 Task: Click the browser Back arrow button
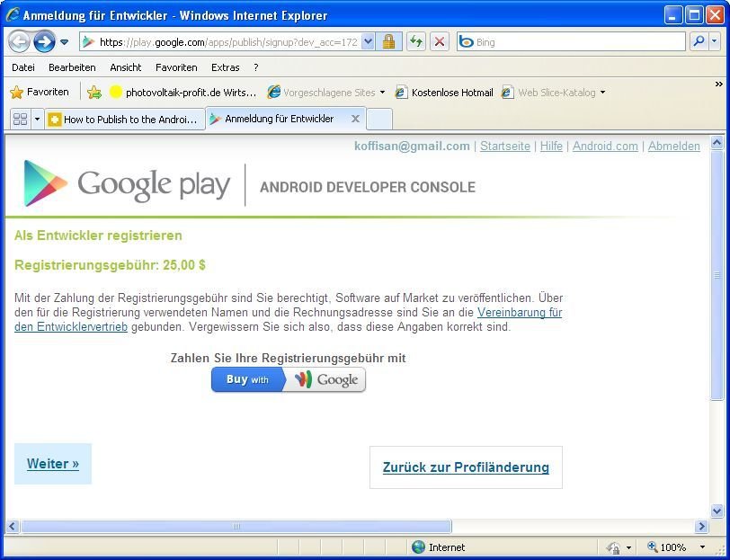coord(19,42)
